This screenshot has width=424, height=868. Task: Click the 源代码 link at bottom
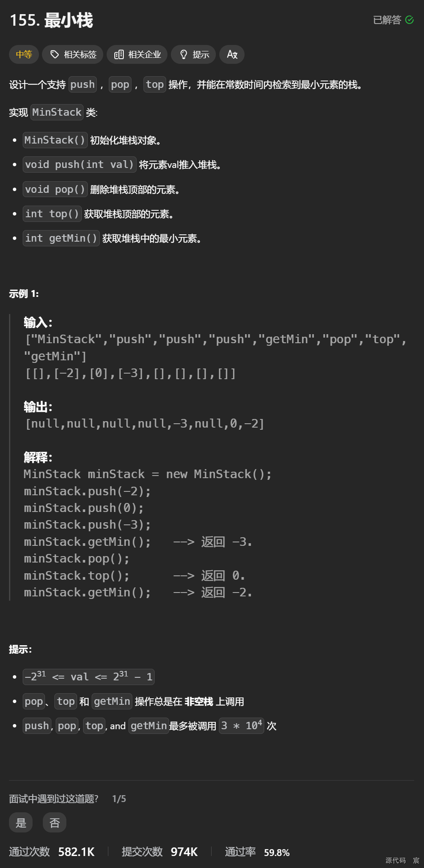(x=395, y=860)
